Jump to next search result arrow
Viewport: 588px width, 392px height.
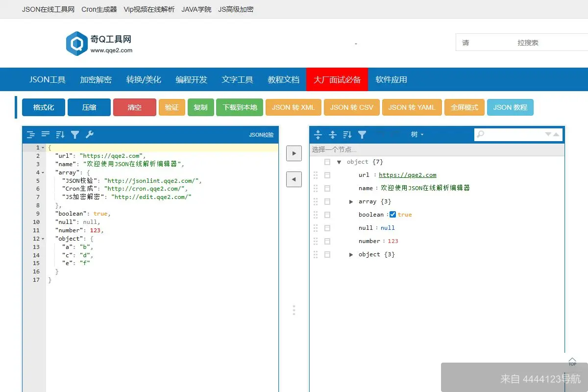[548, 134]
